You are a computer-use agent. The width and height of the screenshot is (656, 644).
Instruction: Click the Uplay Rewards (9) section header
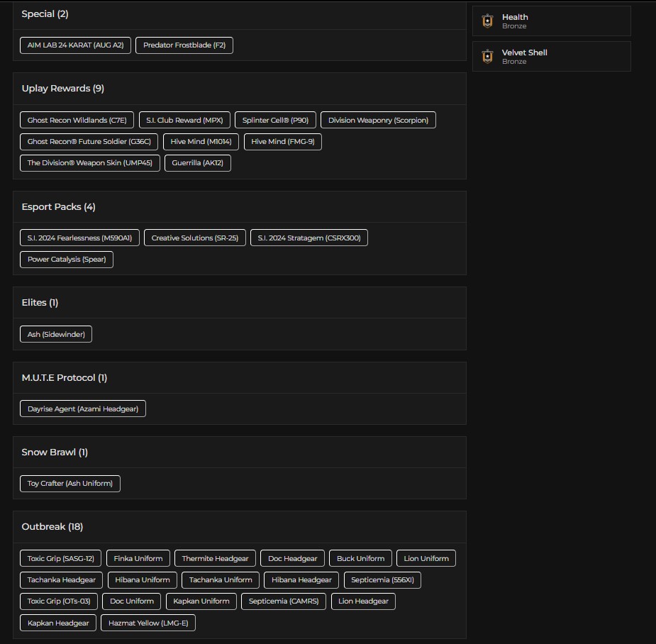point(62,88)
